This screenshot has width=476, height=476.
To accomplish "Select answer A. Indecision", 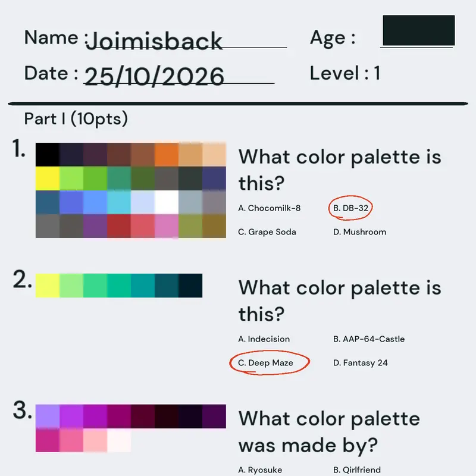I will coord(264,339).
